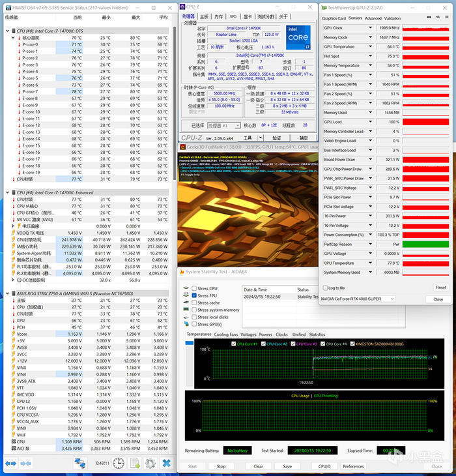456x476 pixels.
Task: Click the Reset button in GPU-Z
Action: click(x=441, y=288)
